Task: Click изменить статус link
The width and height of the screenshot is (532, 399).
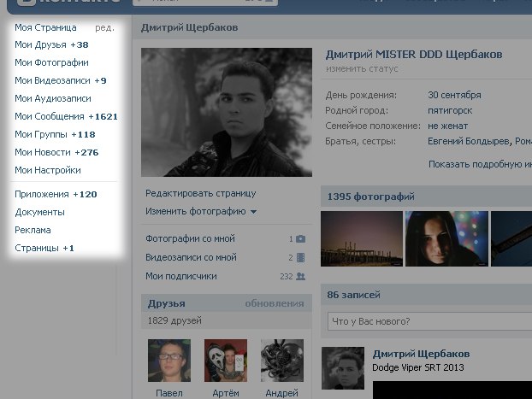Action: (362, 69)
